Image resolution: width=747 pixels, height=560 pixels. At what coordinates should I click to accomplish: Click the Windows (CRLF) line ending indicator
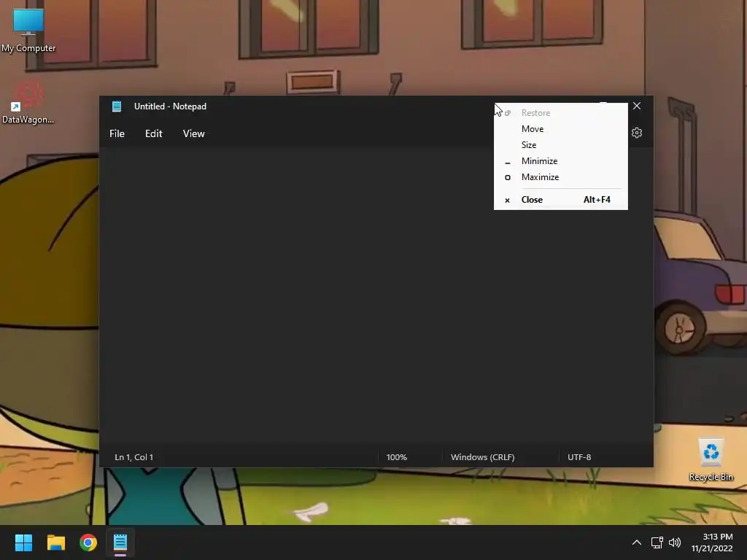pyautogui.click(x=483, y=457)
